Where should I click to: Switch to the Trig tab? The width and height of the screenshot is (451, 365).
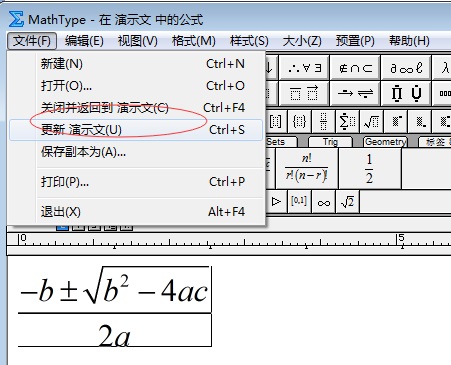[x=330, y=142]
